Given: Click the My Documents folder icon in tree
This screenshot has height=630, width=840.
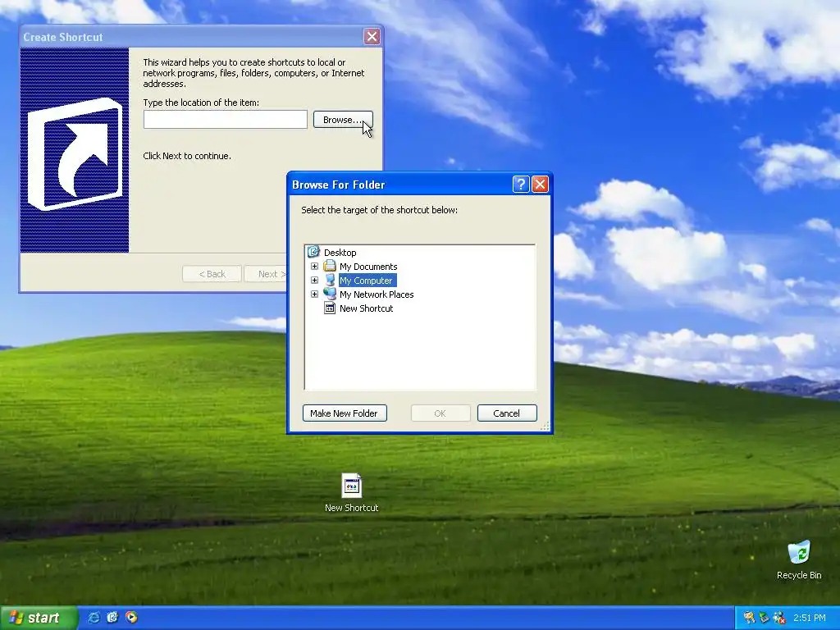Looking at the screenshot, I should tap(330, 266).
